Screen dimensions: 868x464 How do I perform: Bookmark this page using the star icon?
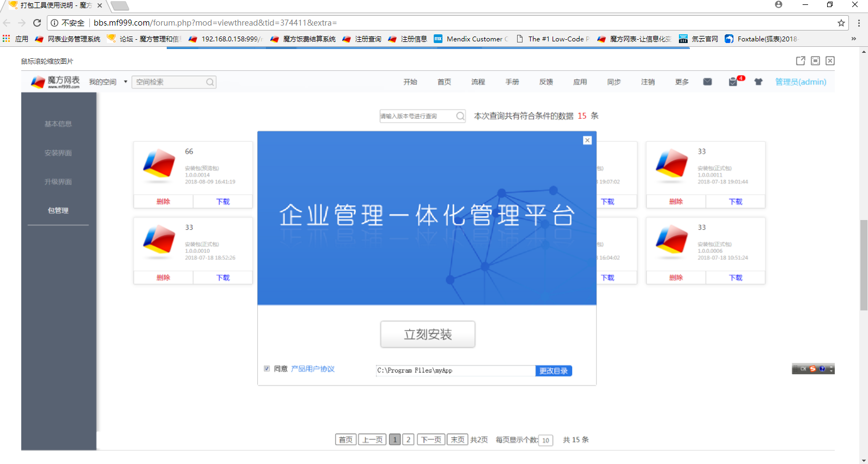[x=841, y=23]
